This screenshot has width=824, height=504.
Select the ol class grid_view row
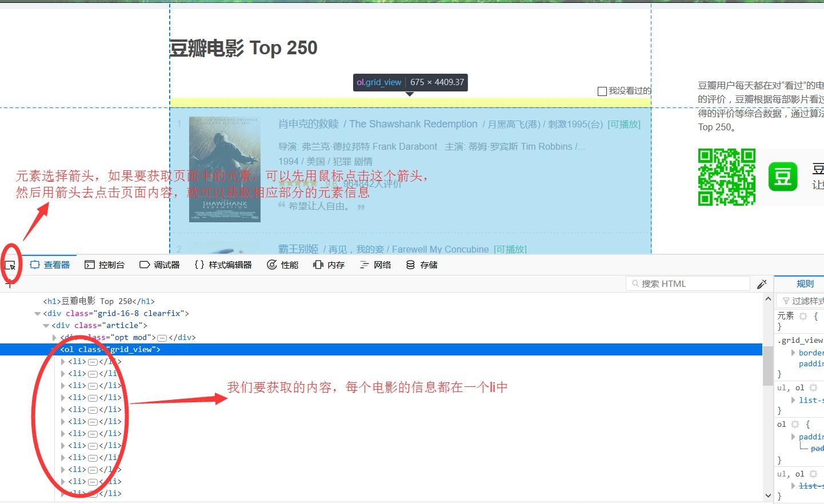(381, 349)
